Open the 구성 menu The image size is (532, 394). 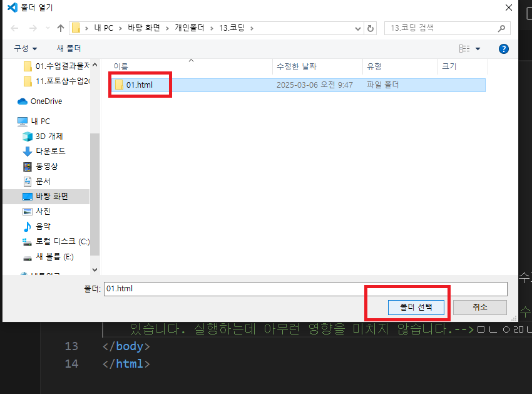[x=25, y=49]
